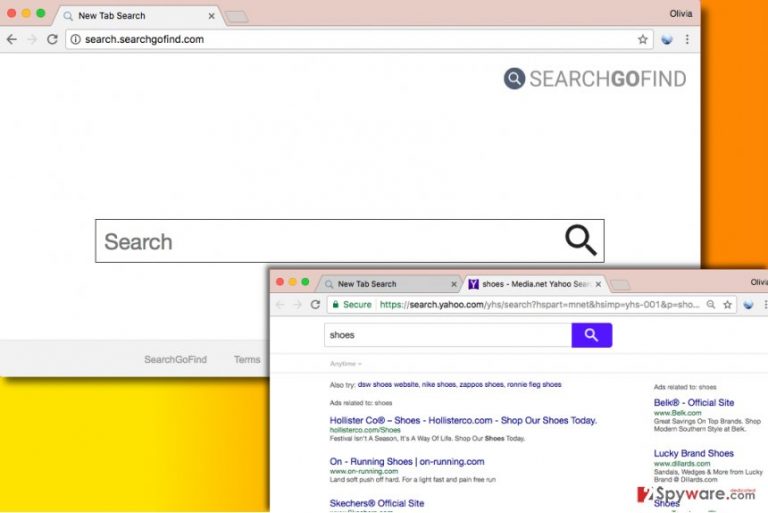The image size is (768, 513).
Task: Close the New Tab Search tab in the Yahoo window
Action: (454, 284)
